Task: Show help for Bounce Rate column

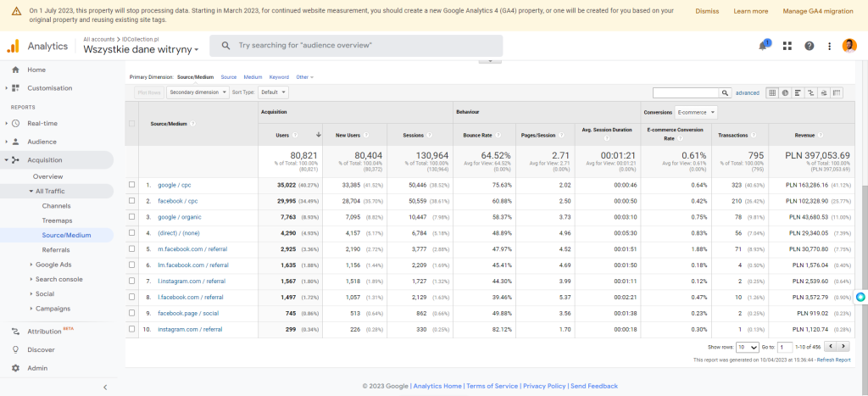Action: coord(498,135)
